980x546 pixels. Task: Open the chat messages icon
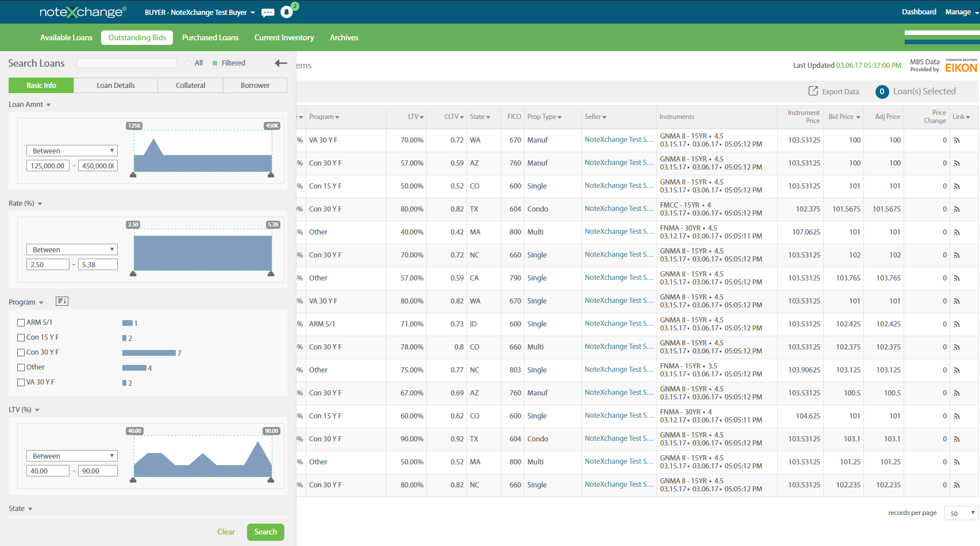[268, 11]
